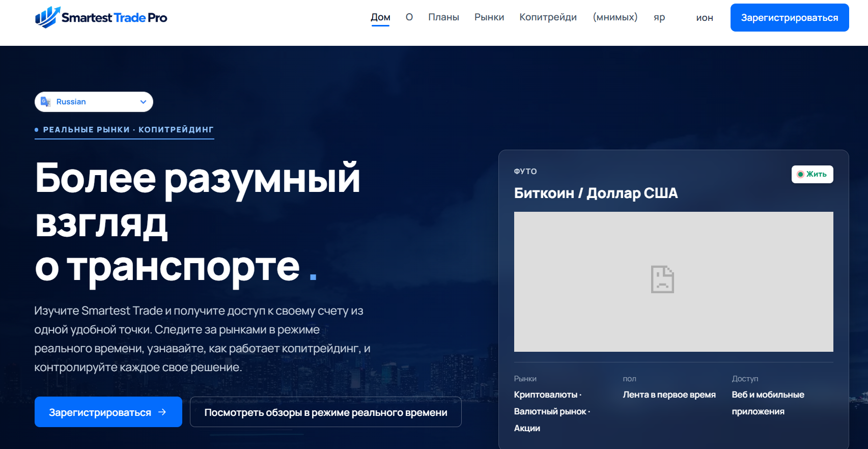
Task: Open the "(мнимых)" navigation link
Action: [615, 17]
